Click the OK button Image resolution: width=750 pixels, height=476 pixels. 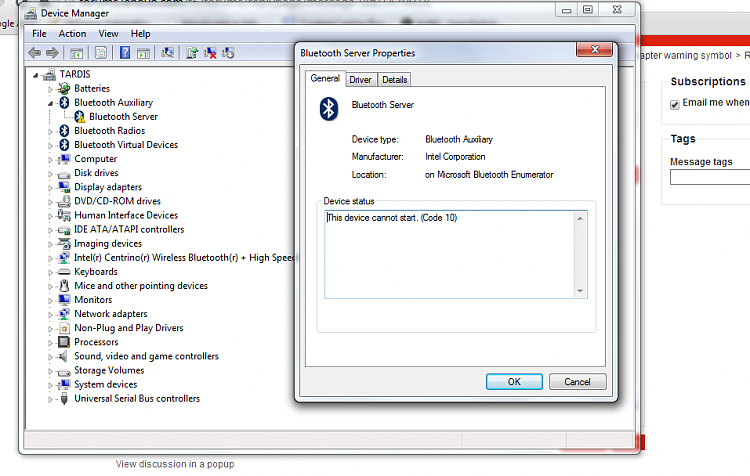(514, 382)
